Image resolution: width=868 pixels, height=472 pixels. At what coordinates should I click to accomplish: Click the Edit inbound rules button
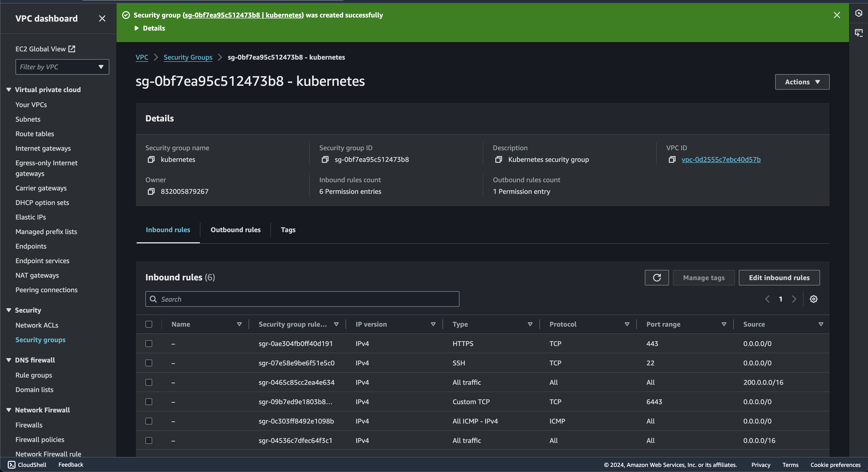(779, 278)
